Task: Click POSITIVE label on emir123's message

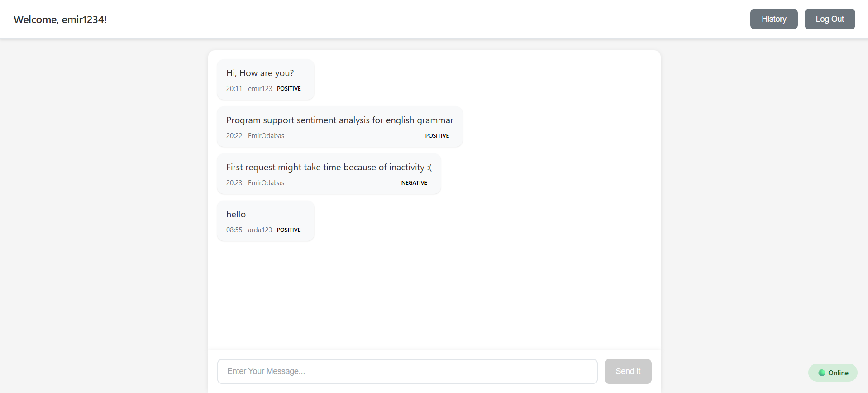Action: [289, 89]
